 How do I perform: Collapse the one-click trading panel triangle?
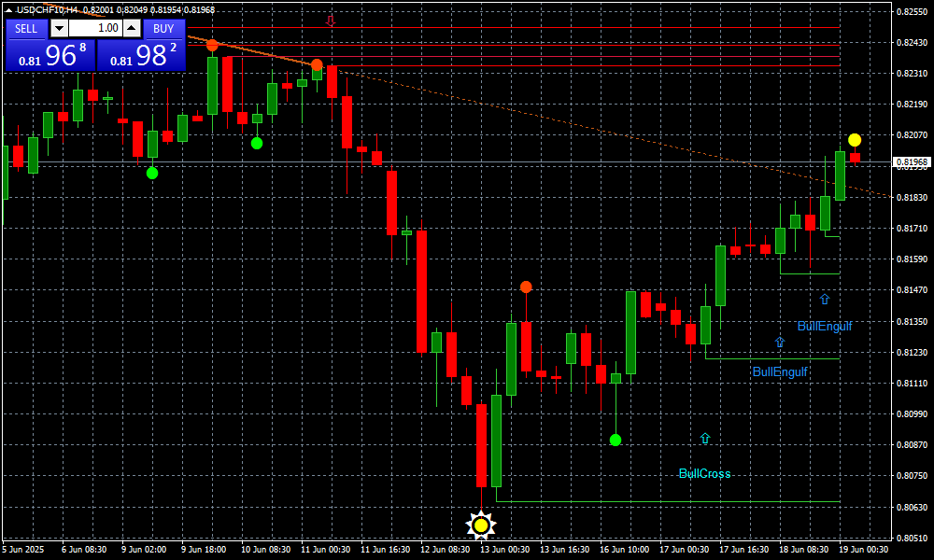click(x=7, y=9)
